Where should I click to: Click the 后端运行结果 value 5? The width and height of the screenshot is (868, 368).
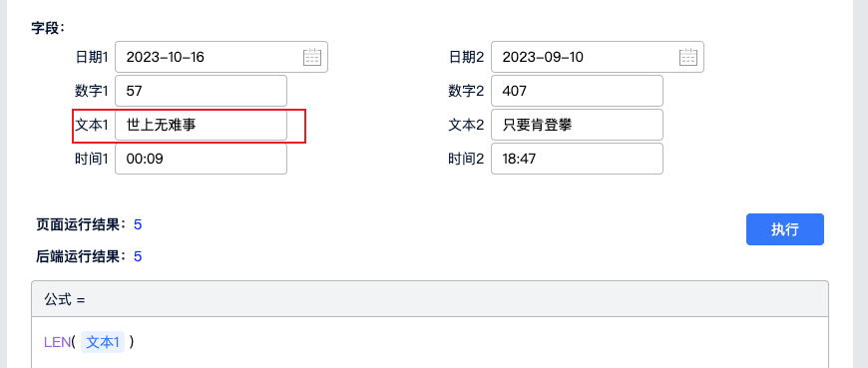pyautogui.click(x=138, y=256)
